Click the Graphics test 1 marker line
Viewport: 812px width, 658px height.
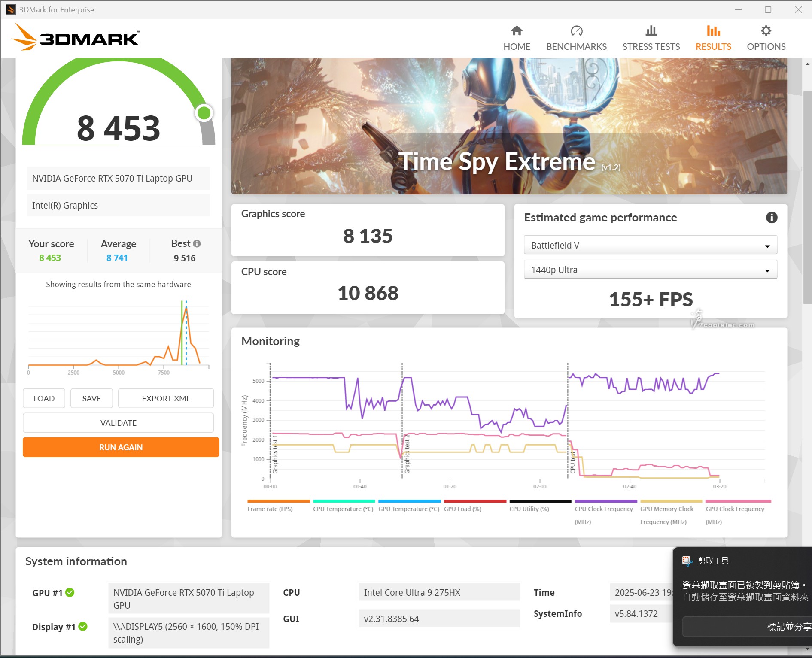[x=270, y=421]
